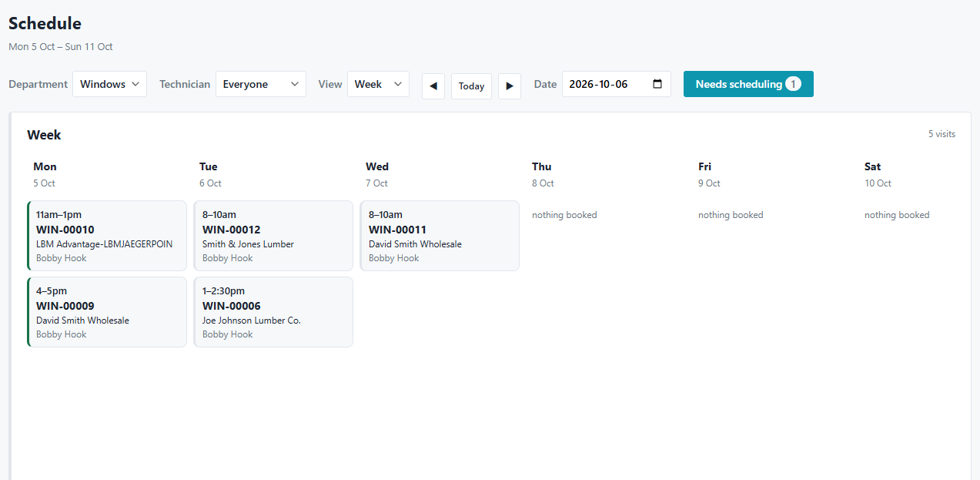Click the 11am–1pm time label
The width and height of the screenshot is (980, 480).
(59, 215)
